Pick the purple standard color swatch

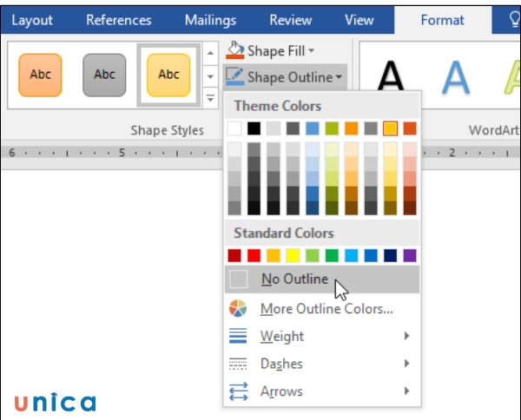pyautogui.click(x=410, y=255)
